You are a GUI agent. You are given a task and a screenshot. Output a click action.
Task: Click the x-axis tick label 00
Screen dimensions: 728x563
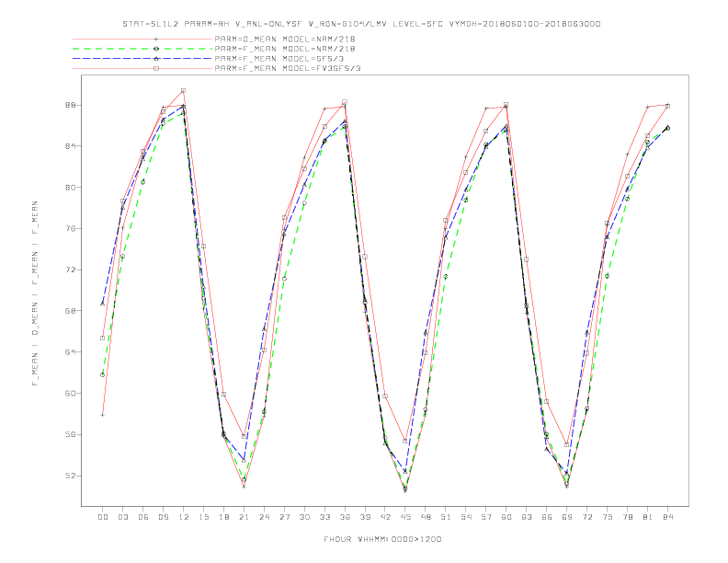coord(103,517)
